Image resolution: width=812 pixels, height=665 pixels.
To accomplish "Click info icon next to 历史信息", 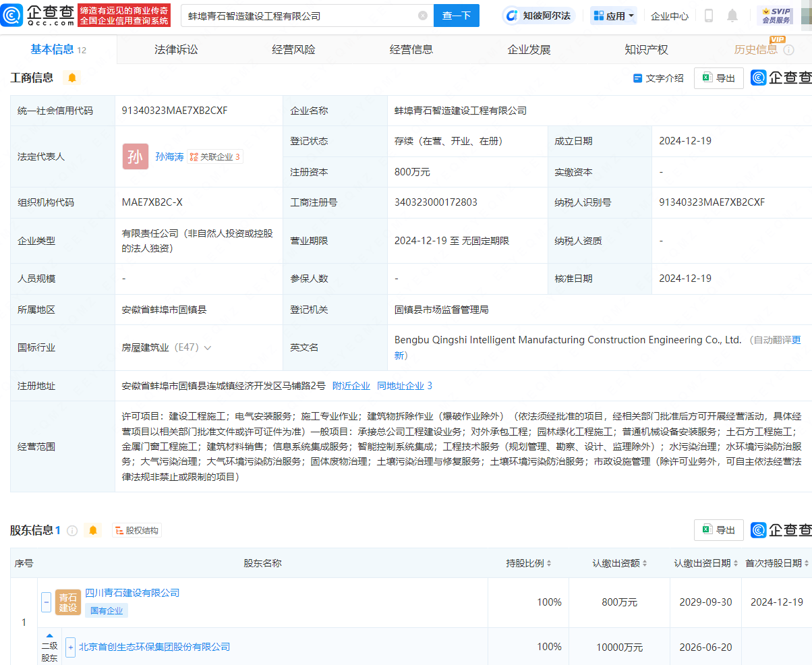I will click(789, 50).
